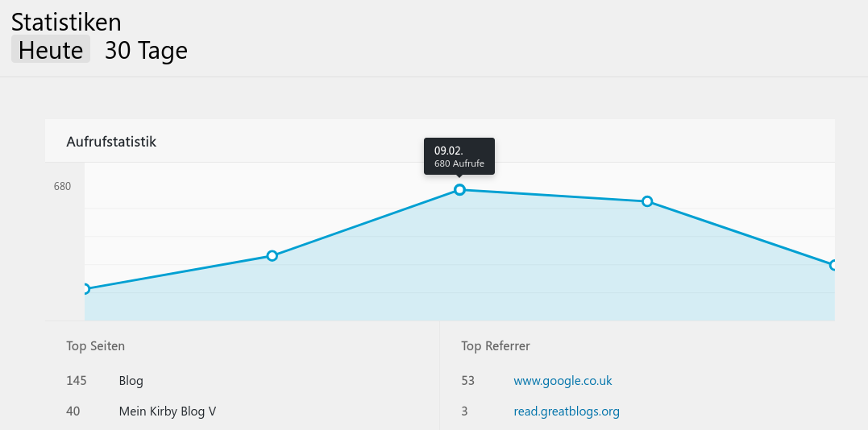Open the www.google.co.uk referrer link
Screen dimensions: 868x430
563,380
